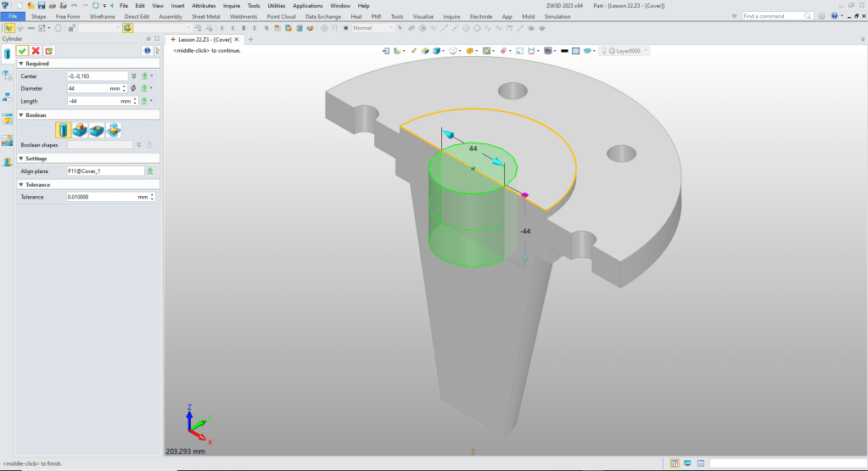Click the Align plane input field
The image size is (868, 471).
tap(104, 171)
